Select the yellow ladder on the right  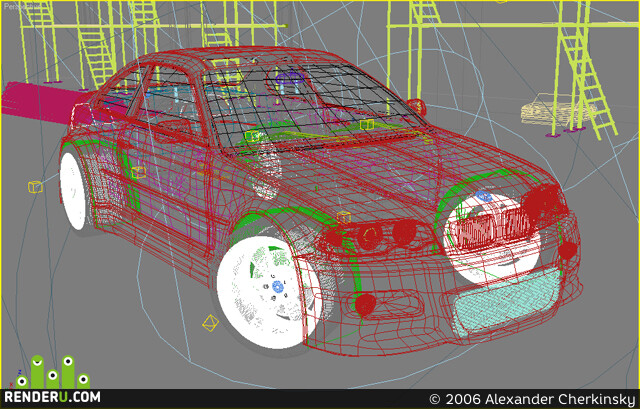point(584,69)
